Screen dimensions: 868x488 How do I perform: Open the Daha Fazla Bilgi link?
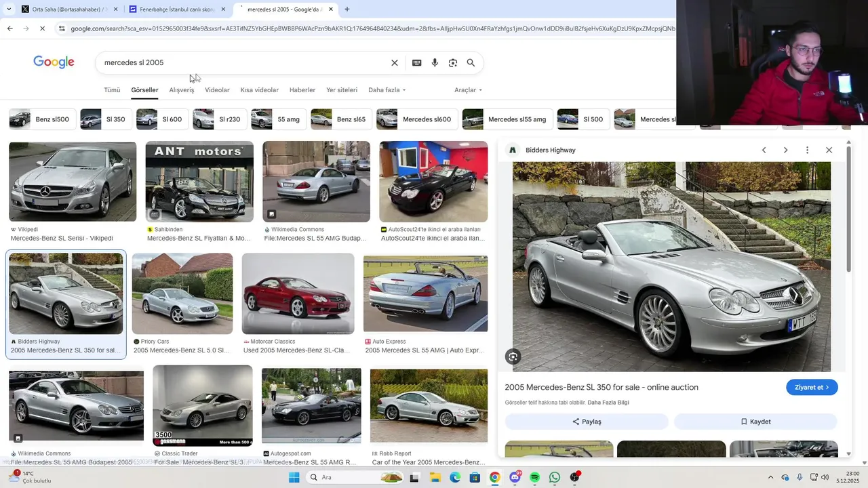(608, 403)
